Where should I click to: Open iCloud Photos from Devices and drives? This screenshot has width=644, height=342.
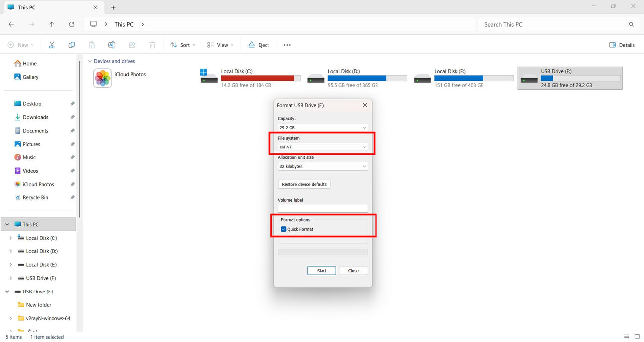[120, 78]
